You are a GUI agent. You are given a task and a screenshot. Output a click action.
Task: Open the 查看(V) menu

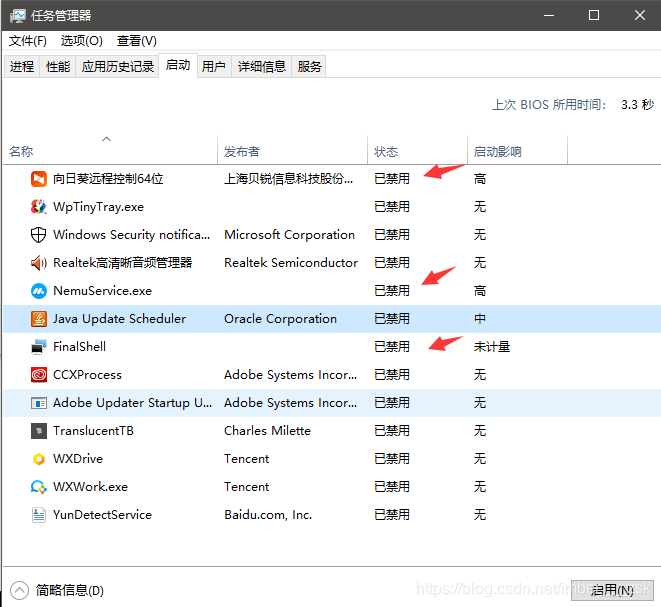(137, 41)
